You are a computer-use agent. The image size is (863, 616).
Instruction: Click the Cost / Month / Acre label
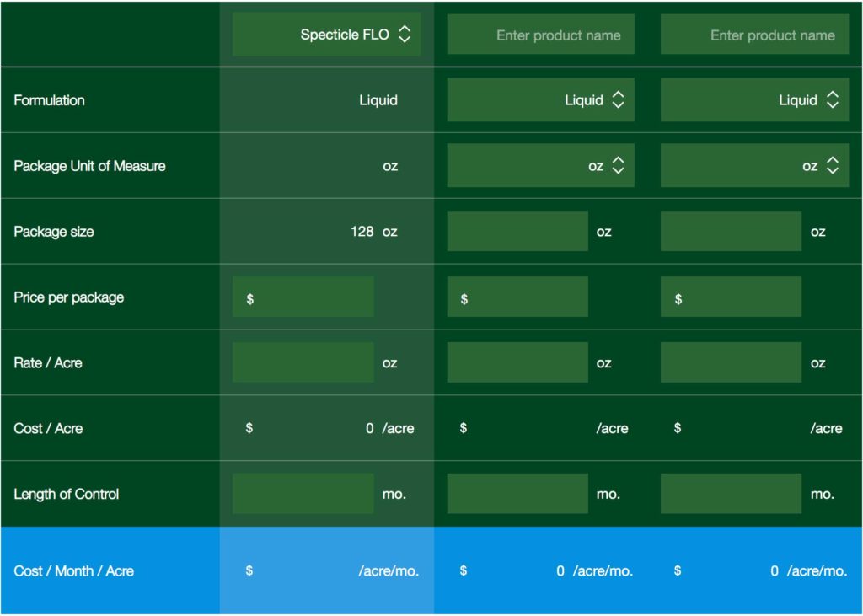click(x=74, y=570)
